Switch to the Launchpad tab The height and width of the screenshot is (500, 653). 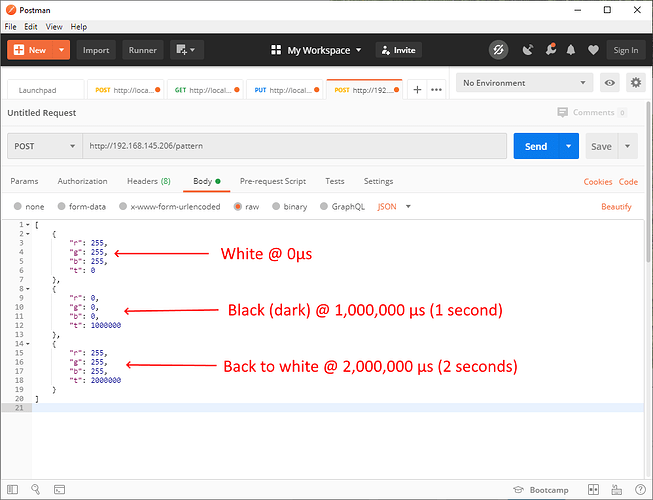pyautogui.click(x=46, y=90)
